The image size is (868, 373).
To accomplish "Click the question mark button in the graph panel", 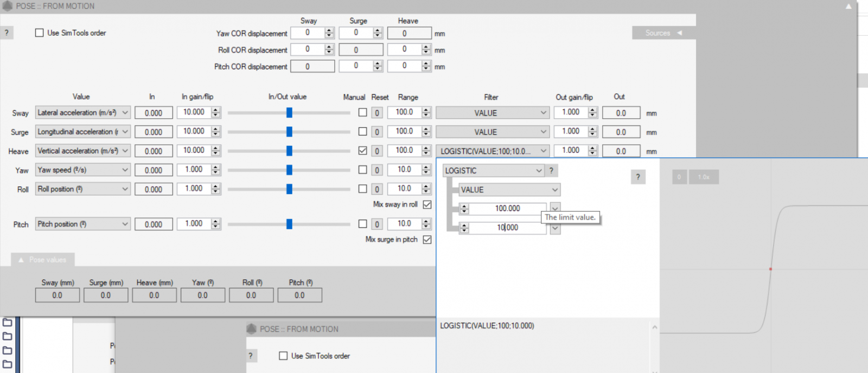I will (638, 177).
